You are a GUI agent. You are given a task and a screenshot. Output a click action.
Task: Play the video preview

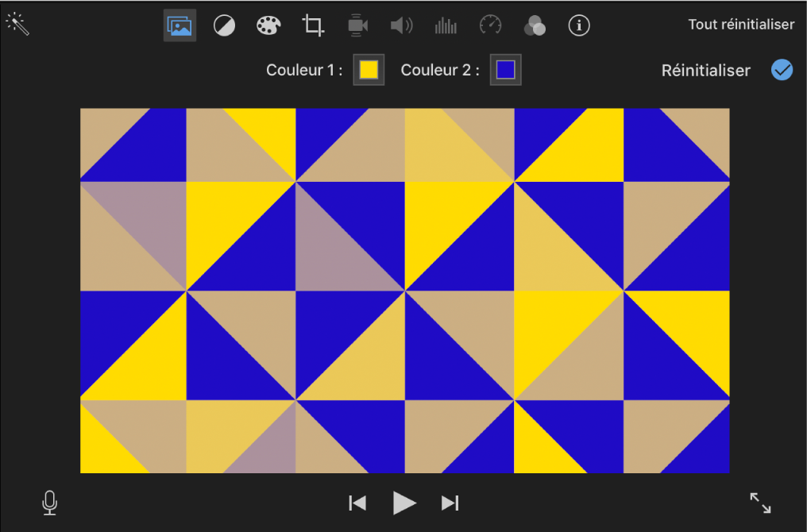tap(403, 502)
